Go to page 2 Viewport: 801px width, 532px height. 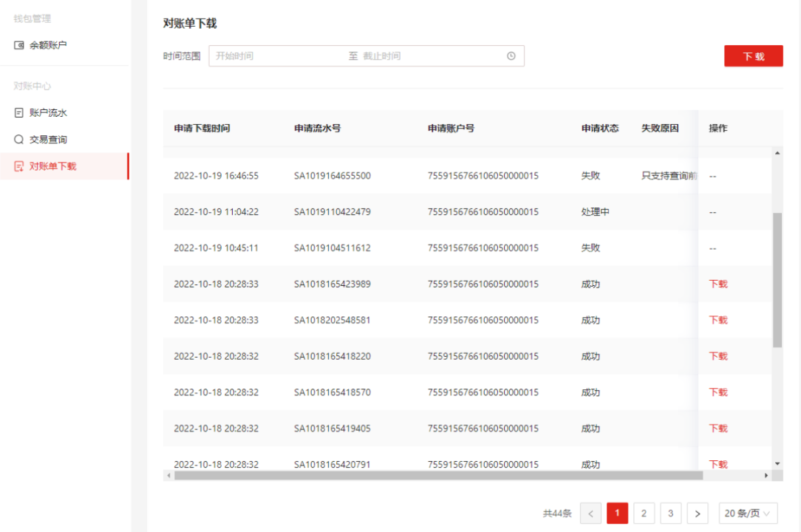pos(644,513)
